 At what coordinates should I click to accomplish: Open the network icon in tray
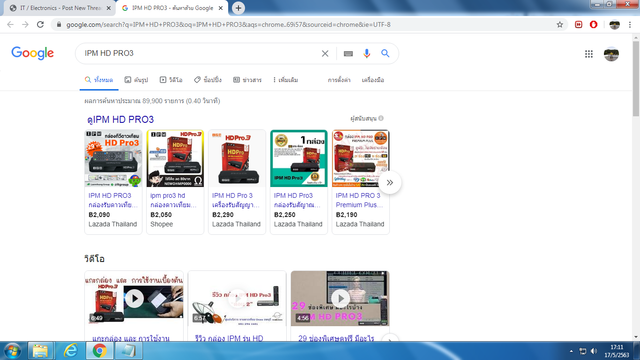click(x=583, y=351)
